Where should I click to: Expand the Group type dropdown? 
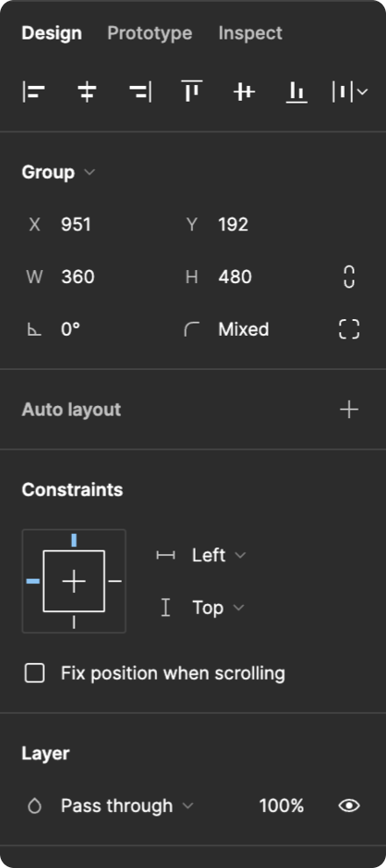click(x=58, y=172)
